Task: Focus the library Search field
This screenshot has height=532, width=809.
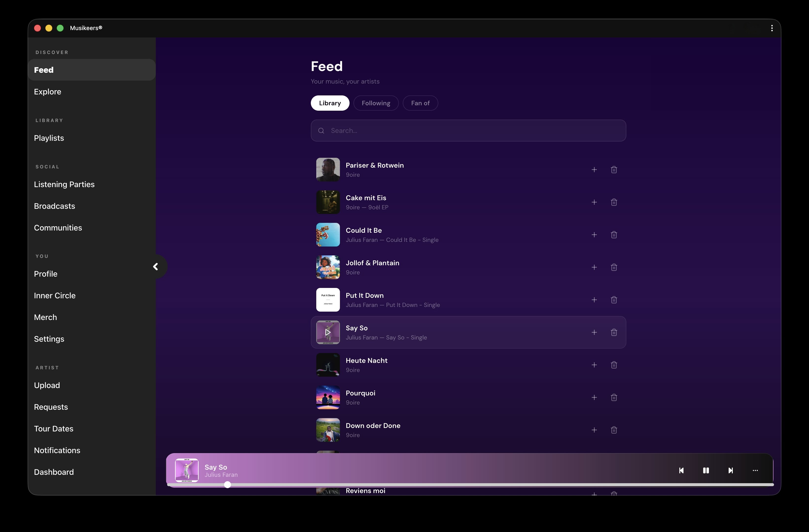Action: (x=468, y=131)
